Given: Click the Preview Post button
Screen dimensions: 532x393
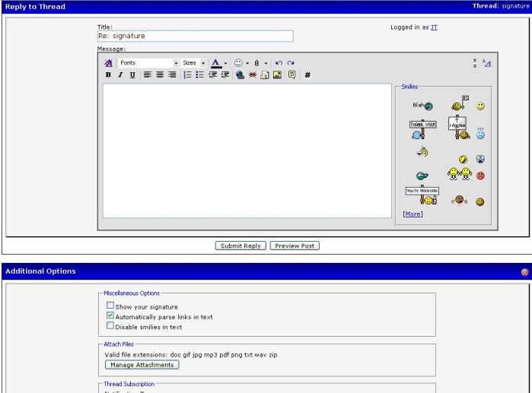Looking at the screenshot, I should coord(295,246).
